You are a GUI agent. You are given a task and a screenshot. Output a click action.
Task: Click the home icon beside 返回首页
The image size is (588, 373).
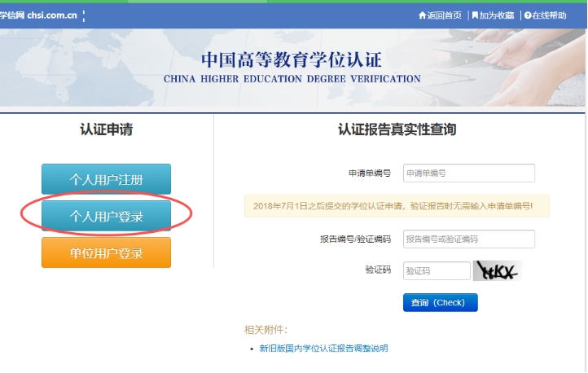422,15
